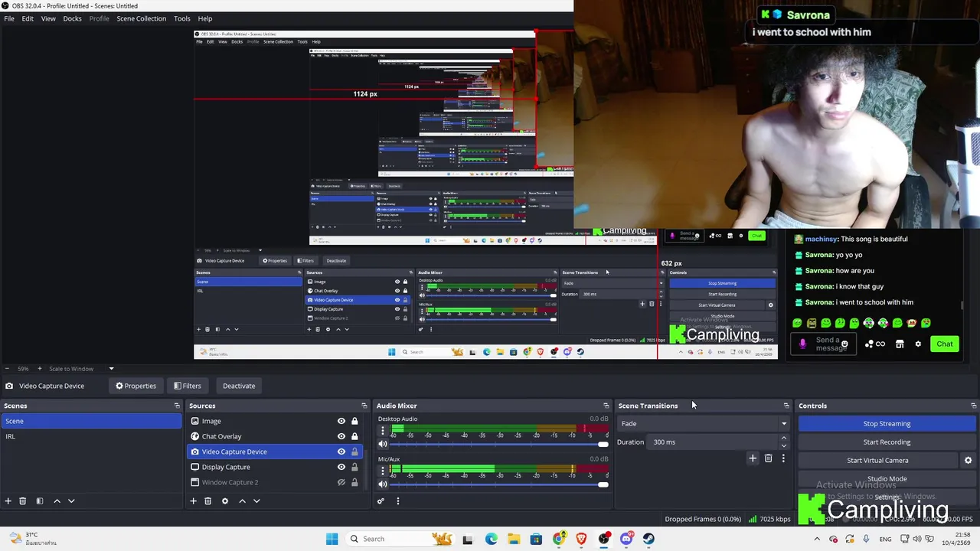Open the Docks menu
This screenshot has height=551, width=980.
[72, 18]
